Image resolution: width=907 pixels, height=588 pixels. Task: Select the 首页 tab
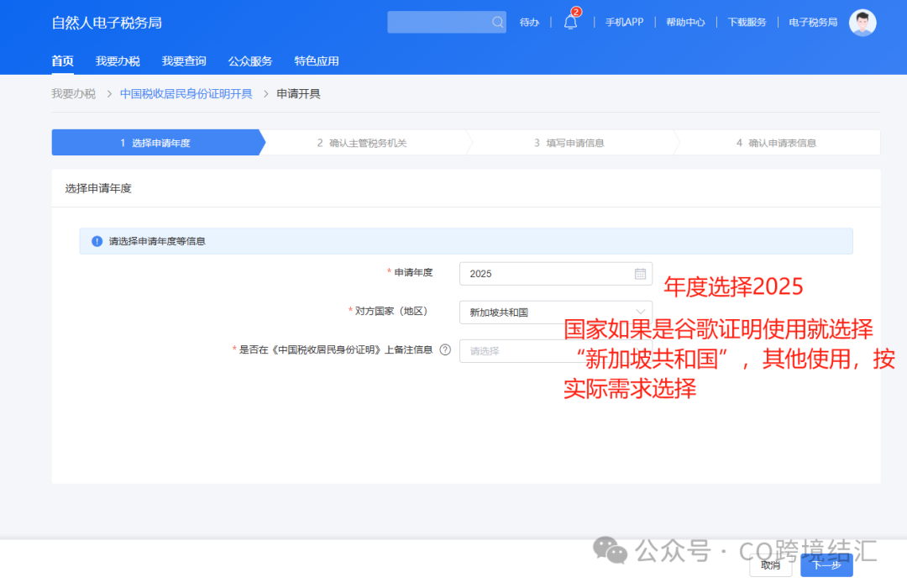coord(62,60)
